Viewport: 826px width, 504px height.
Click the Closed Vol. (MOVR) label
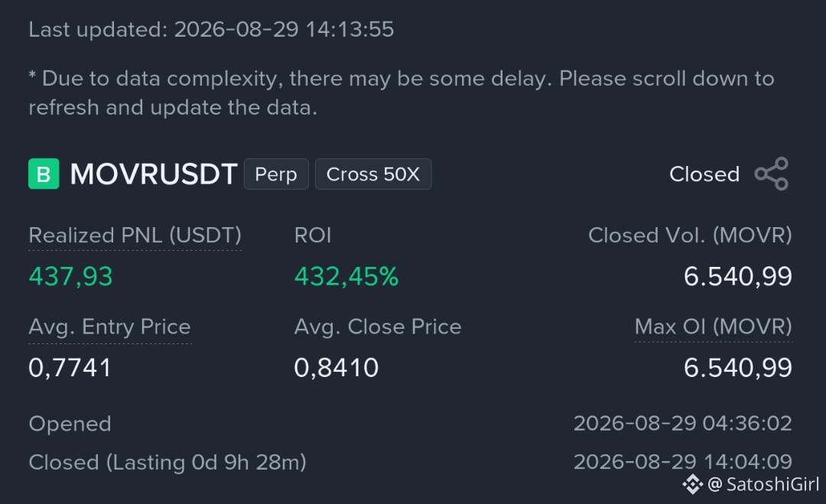690,236
